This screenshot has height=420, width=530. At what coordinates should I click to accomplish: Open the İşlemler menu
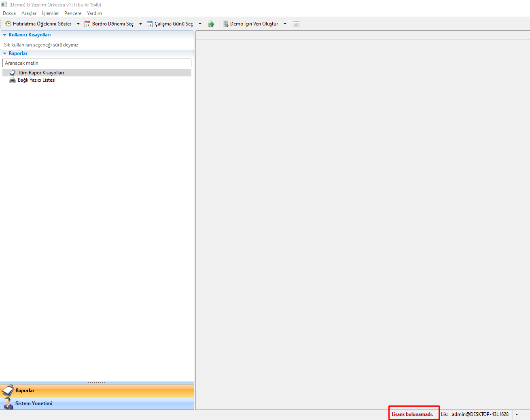[50, 13]
